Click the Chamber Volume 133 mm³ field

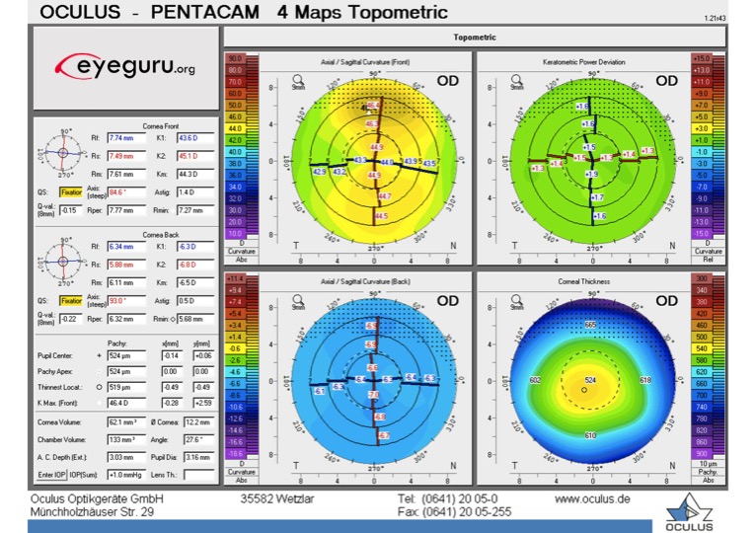126,439
